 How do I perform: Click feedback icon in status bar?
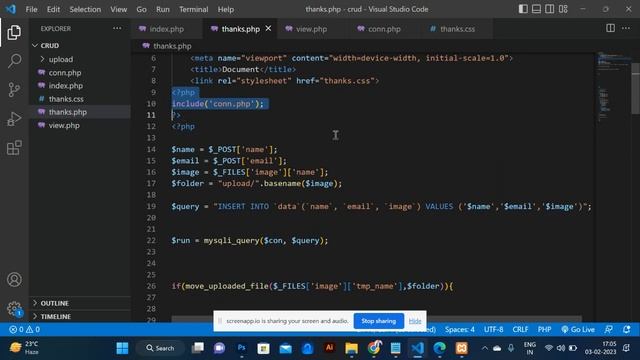pyautogui.click(x=609, y=329)
